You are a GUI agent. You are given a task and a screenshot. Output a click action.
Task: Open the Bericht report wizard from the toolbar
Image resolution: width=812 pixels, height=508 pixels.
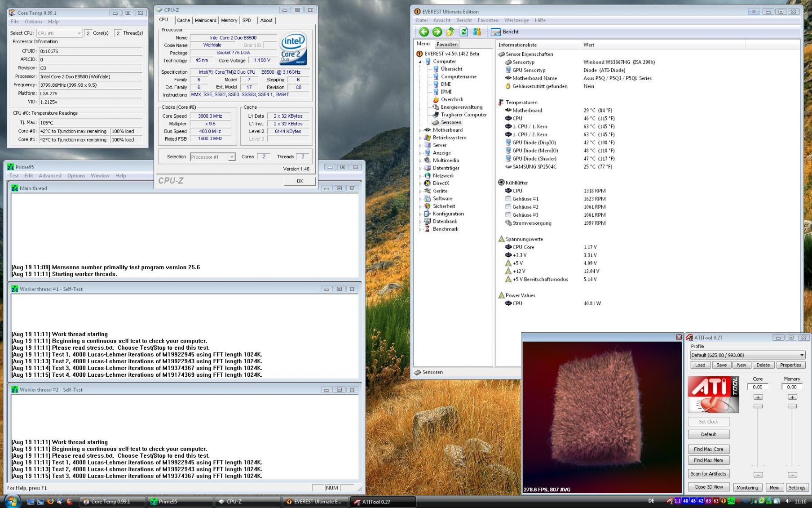[x=505, y=32]
